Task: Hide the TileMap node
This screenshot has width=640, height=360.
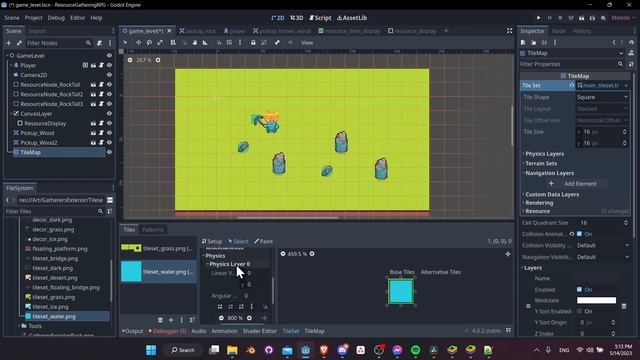Action: click(109, 152)
